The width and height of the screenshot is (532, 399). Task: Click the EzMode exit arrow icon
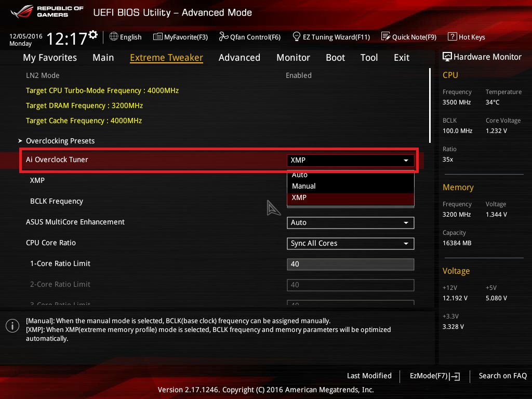[454, 376]
